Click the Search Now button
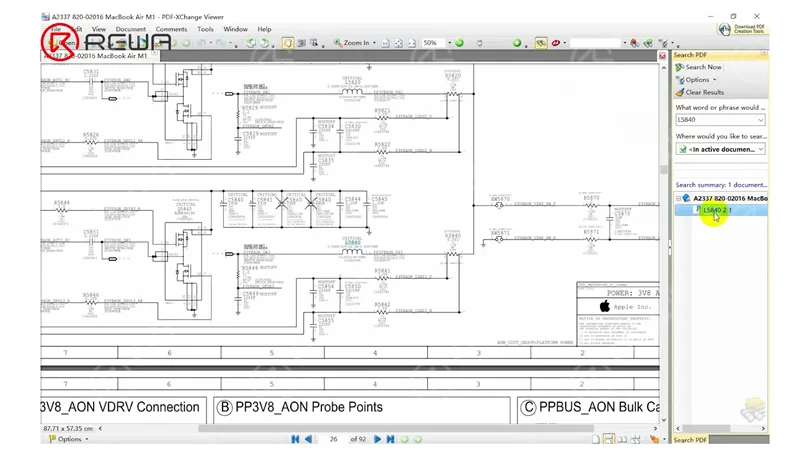Image resolution: width=810 pixels, height=455 pixels. coord(699,67)
